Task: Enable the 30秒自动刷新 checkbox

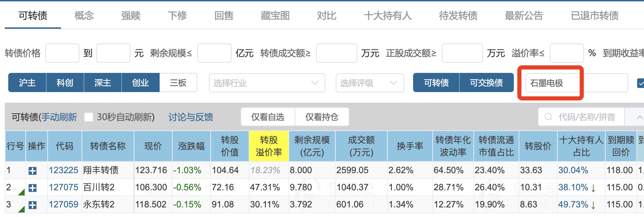Action: 89,117
